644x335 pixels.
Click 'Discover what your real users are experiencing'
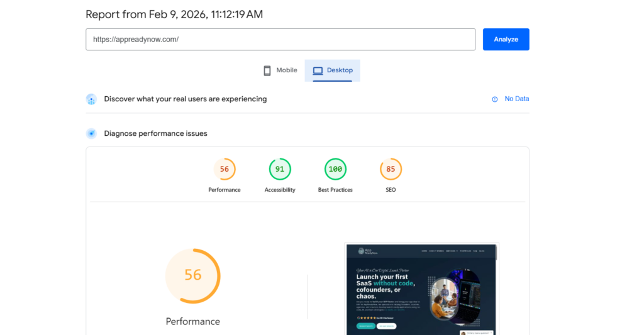click(186, 99)
